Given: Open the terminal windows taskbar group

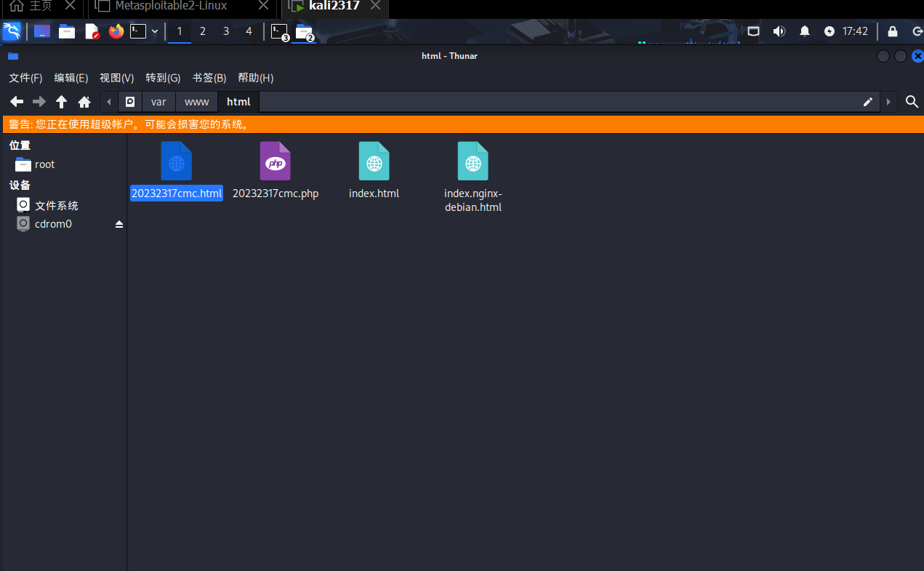Looking at the screenshot, I should pyautogui.click(x=280, y=32).
